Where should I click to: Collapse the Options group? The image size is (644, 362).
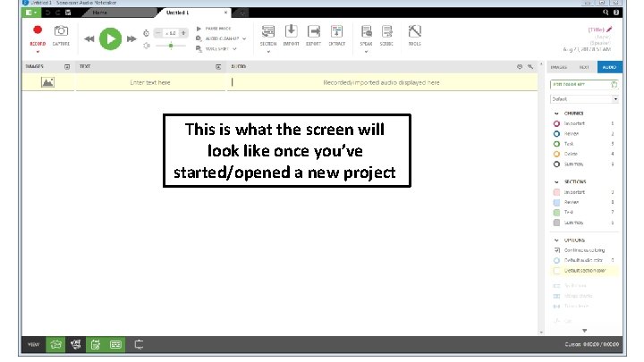point(556,240)
